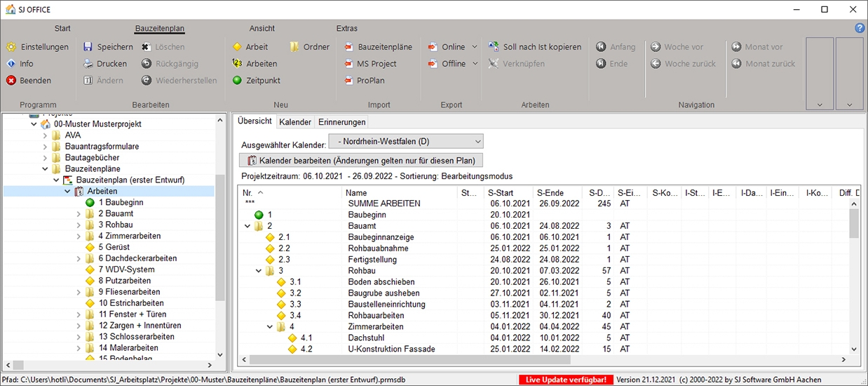Screen dimensions: 868x386
Task: Open the Offline export dropdown arrow
Action: pyautogui.click(x=475, y=64)
